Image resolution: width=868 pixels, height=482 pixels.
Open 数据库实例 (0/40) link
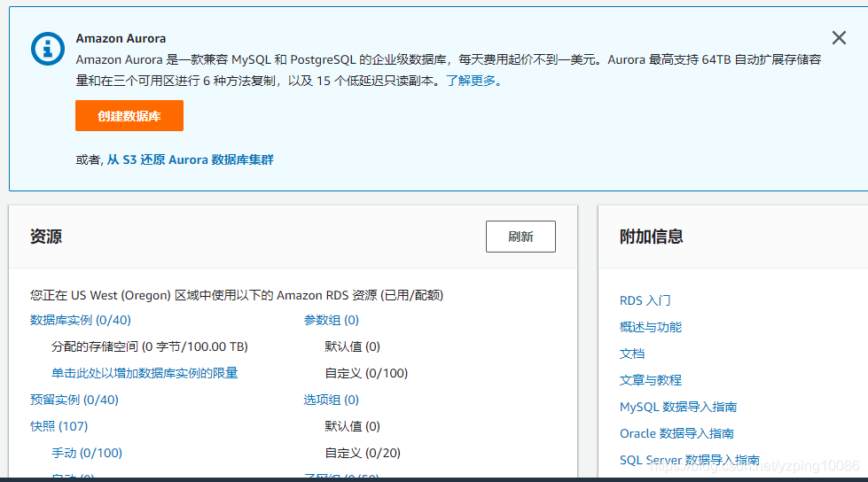[x=81, y=321]
